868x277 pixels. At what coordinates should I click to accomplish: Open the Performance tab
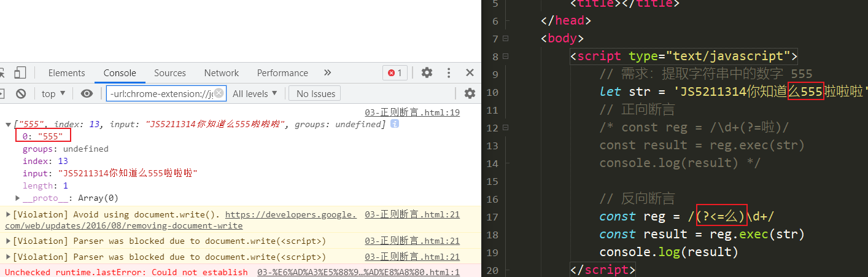click(x=282, y=72)
